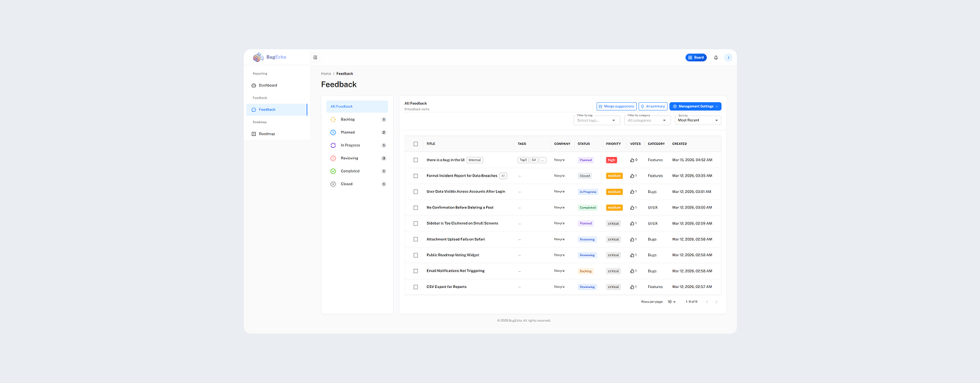Click thumbs-up on Email Notifications Not Triggering
The height and width of the screenshot is (383, 980).
point(632,271)
